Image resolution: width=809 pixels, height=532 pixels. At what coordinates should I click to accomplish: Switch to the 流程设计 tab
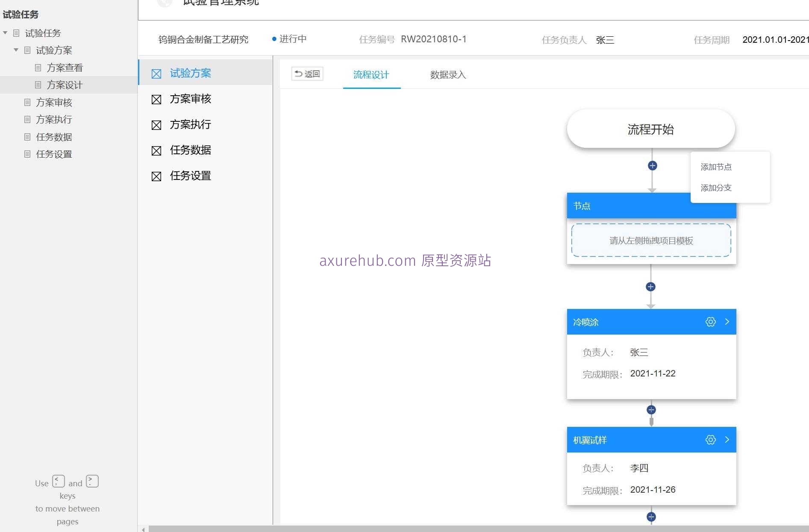[371, 75]
